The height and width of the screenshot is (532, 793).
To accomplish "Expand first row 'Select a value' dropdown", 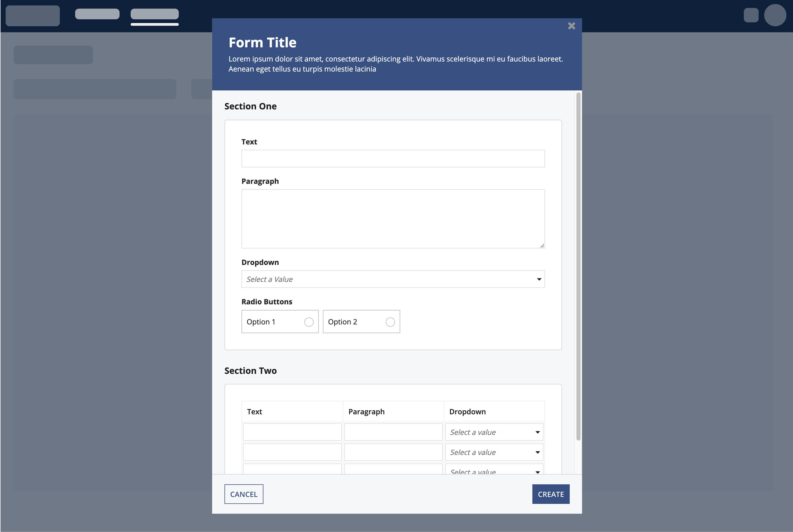I will 494,432.
